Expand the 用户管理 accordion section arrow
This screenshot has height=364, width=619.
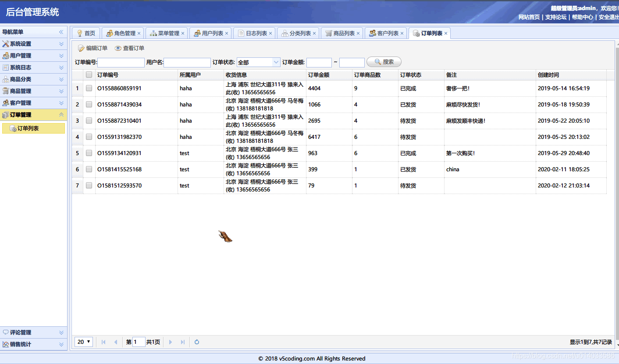[x=61, y=56]
